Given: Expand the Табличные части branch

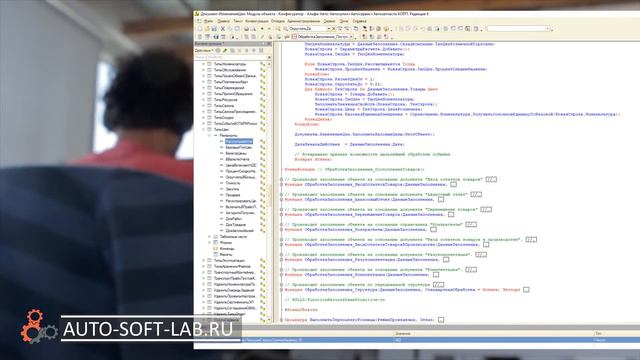Looking at the screenshot, I should pos(210,236).
